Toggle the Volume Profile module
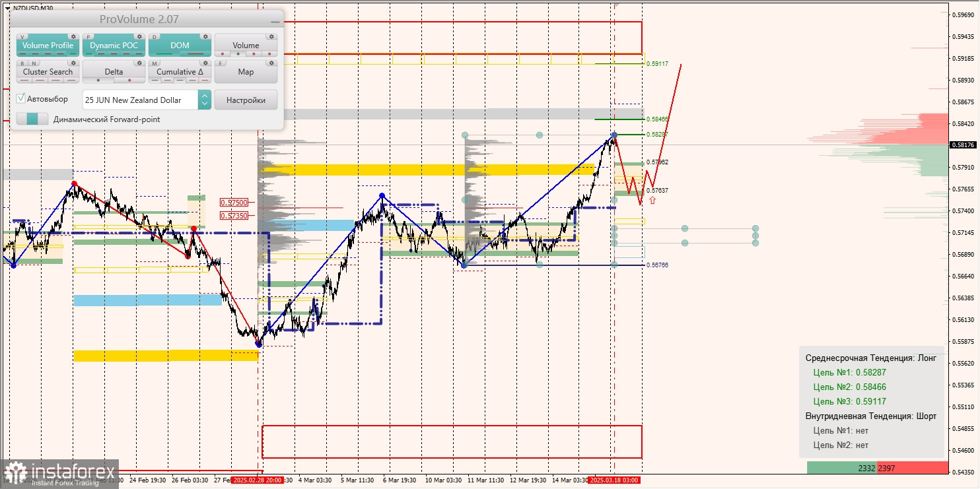The width and height of the screenshot is (980, 489). coord(48,46)
